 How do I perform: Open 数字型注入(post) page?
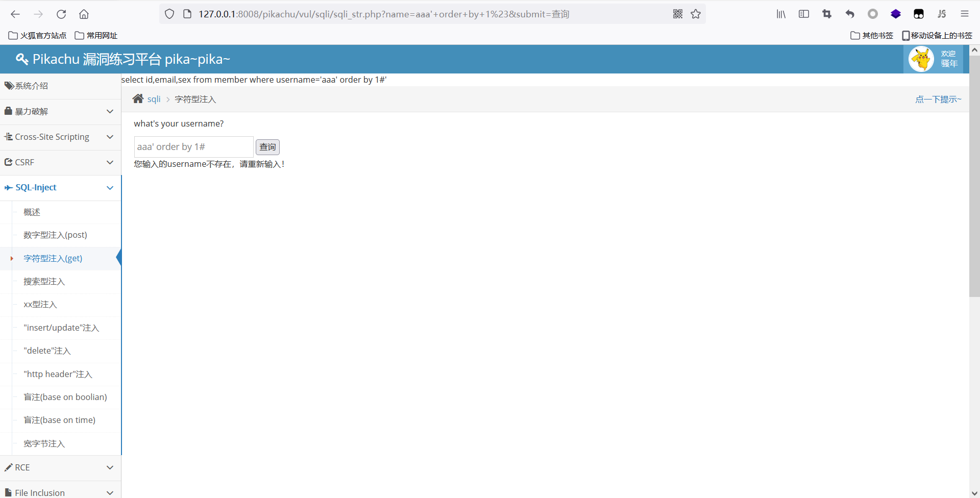[55, 235]
